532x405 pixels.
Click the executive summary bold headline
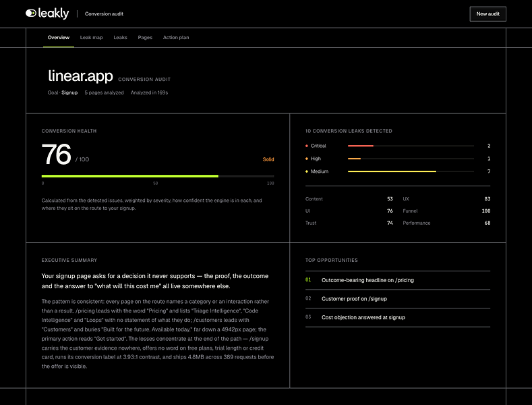pyautogui.click(x=155, y=281)
